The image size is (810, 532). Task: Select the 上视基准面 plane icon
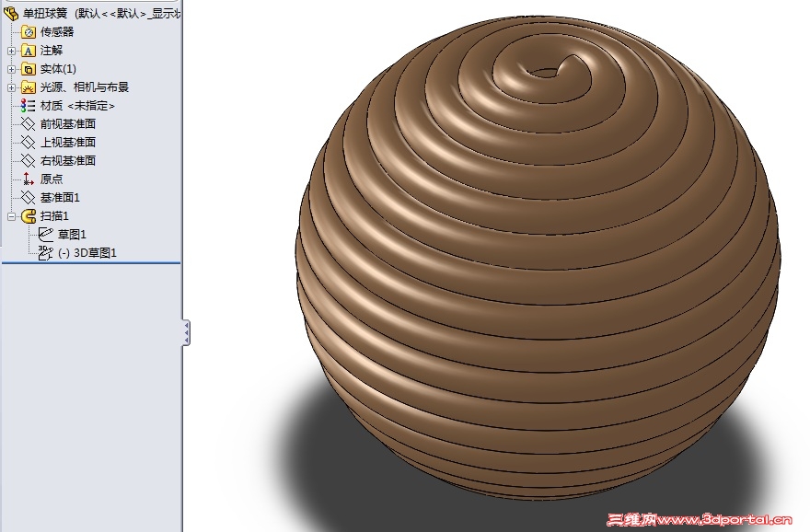pyautogui.click(x=28, y=142)
